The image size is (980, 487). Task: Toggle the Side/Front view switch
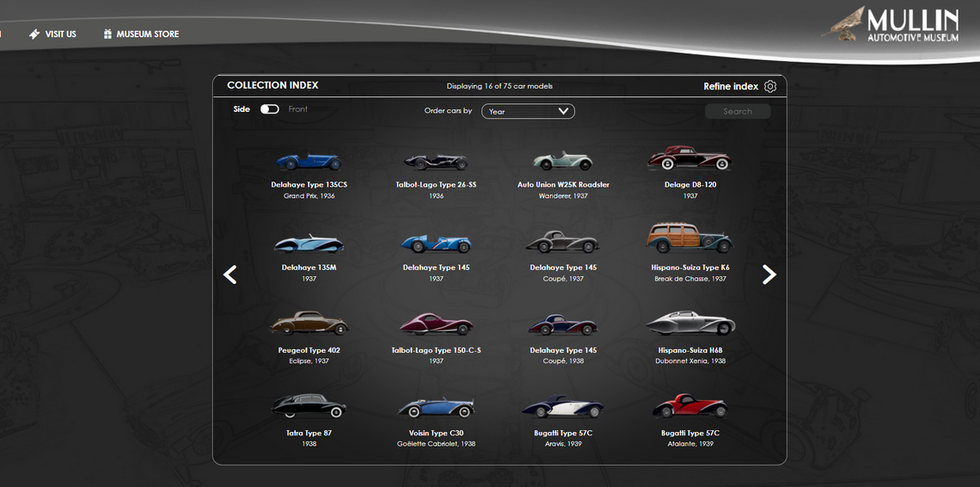270,109
